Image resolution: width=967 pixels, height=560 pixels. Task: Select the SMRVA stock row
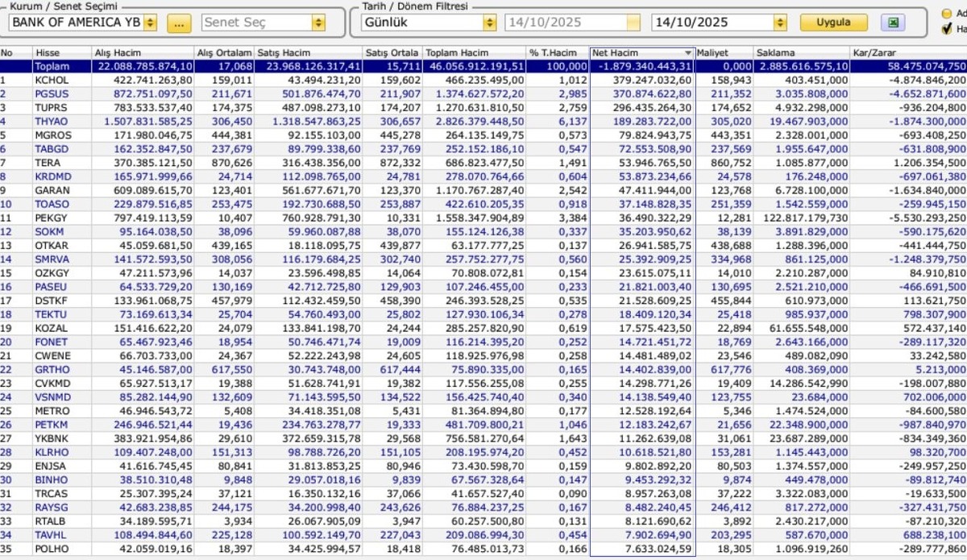point(483,259)
